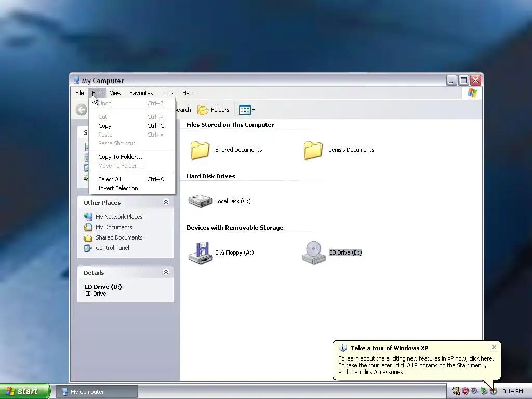Open My Documents icon in Other Places
The width and height of the screenshot is (532, 399).
pyautogui.click(x=88, y=227)
